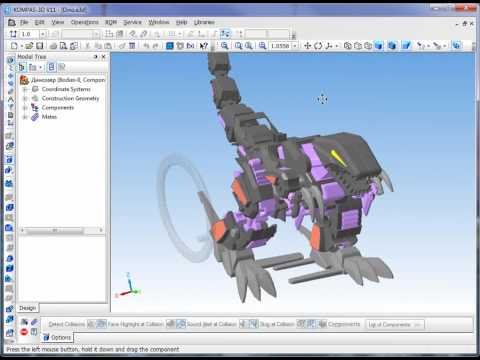Open the Operations menu
The width and height of the screenshot is (480, 360).
[x=85, y=22]
